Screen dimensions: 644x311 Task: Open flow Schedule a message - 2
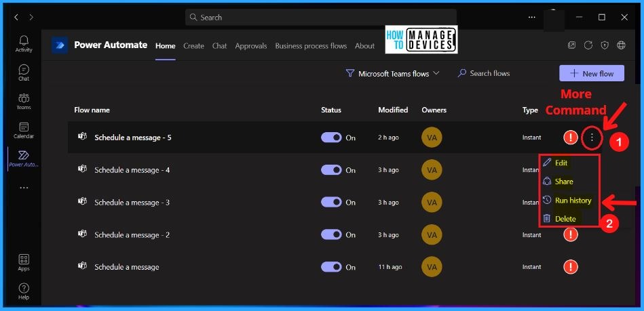(132, 234)
